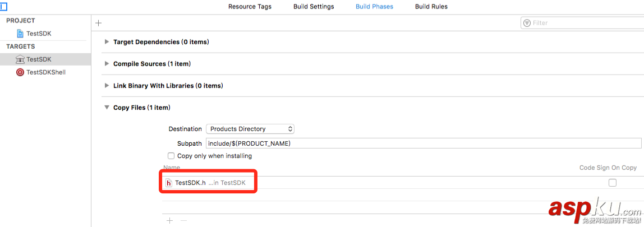Expand Link Binary With Libraries section
The height and width of the screenshot is (227, 644).
pos(107,86)
